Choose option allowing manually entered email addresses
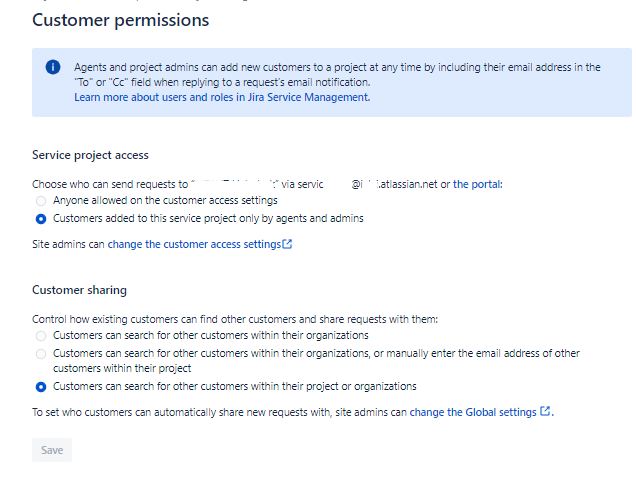 tap(41, 354)
